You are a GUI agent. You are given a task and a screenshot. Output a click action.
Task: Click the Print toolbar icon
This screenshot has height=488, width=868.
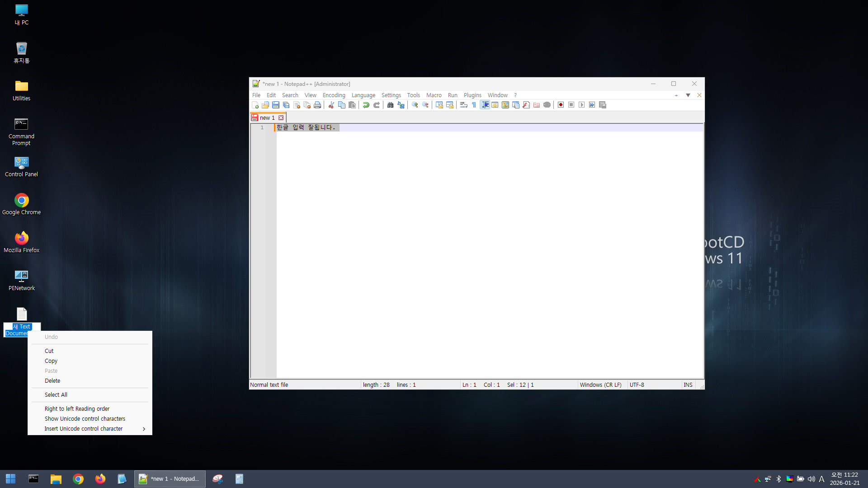(x=317, y=105)
